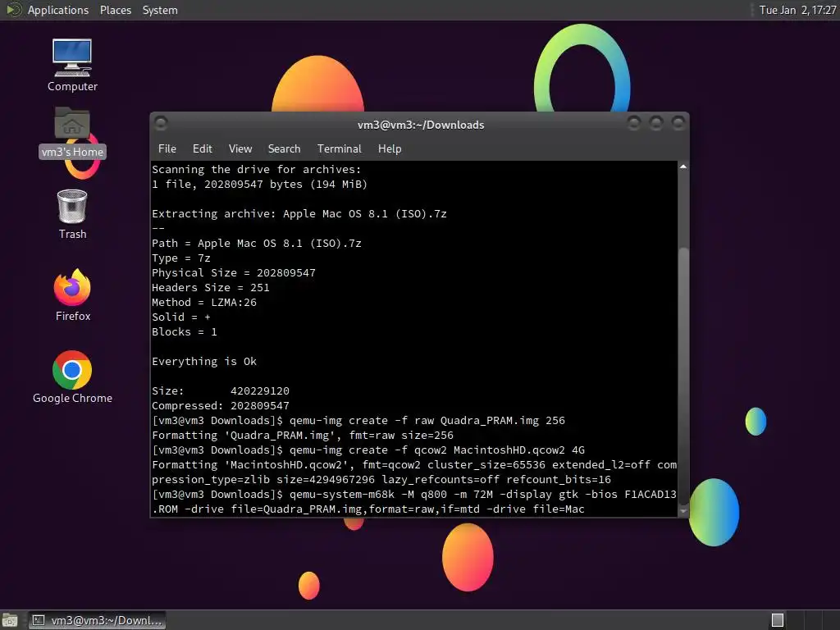Click the terminal scrollbar down arrow

click(x=683, y=511)
